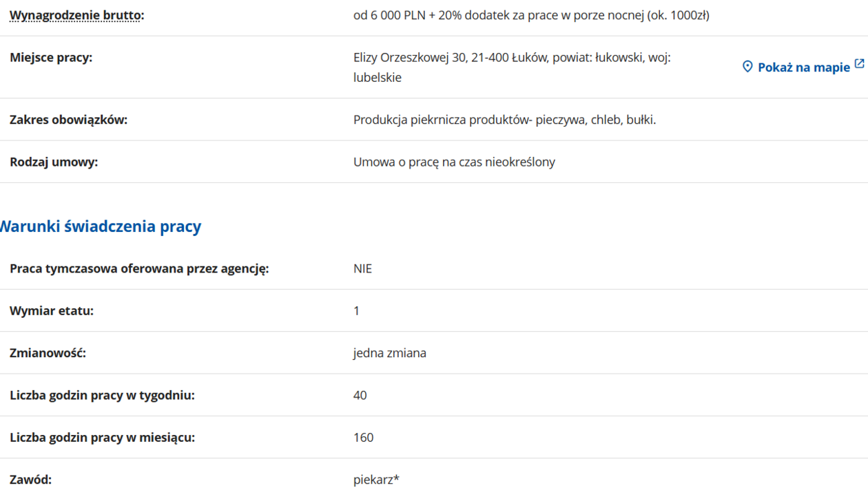The width and height of the screenshot is (868, 490).
Task: Click the "Liczba godzin pracy w tygodniu" label
Action: 102,396
